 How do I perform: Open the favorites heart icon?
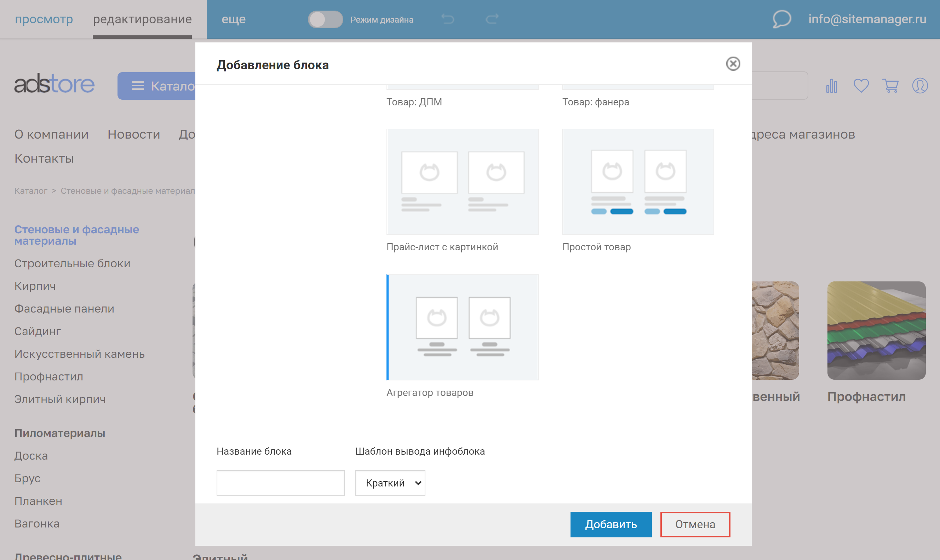[861, 86]
